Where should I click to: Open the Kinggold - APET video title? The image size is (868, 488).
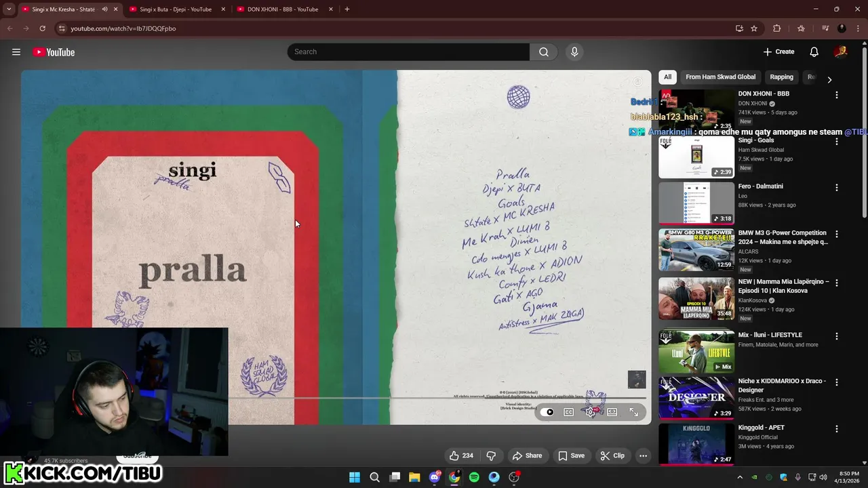[x=761, y=428]
